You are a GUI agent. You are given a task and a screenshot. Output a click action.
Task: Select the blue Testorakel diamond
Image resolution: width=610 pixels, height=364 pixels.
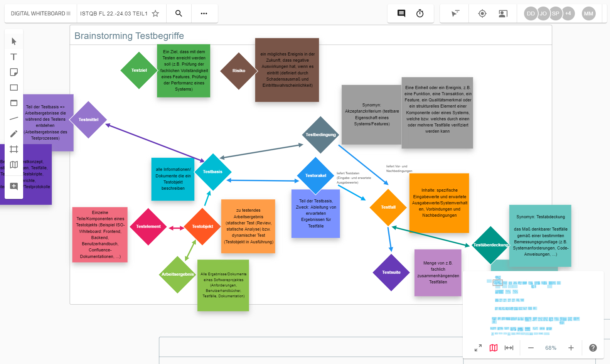[316, 176]
